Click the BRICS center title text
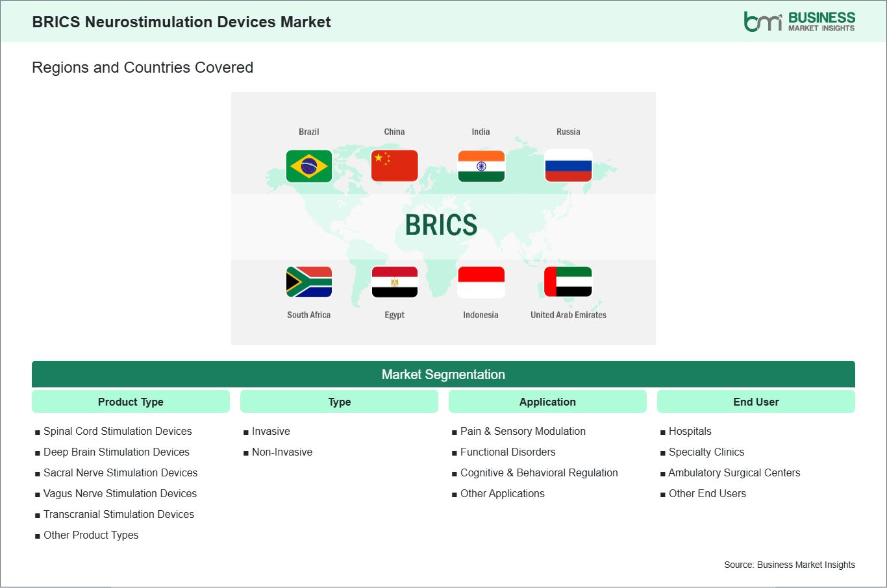 pyautogui.click(x=442, y=225)
